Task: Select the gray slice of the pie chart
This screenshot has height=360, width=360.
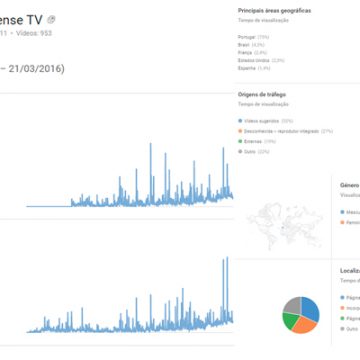Action: click(x=293, y=304)
